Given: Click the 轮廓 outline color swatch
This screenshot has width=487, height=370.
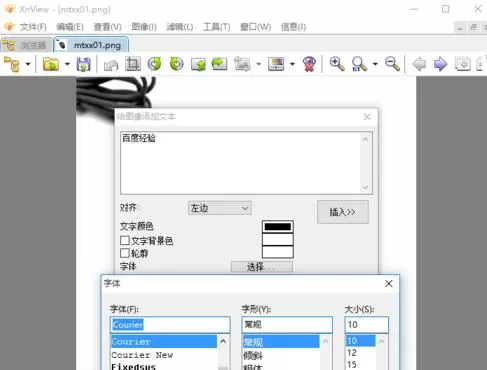Looking at the screenshot, I should click(x=278, y=252).
